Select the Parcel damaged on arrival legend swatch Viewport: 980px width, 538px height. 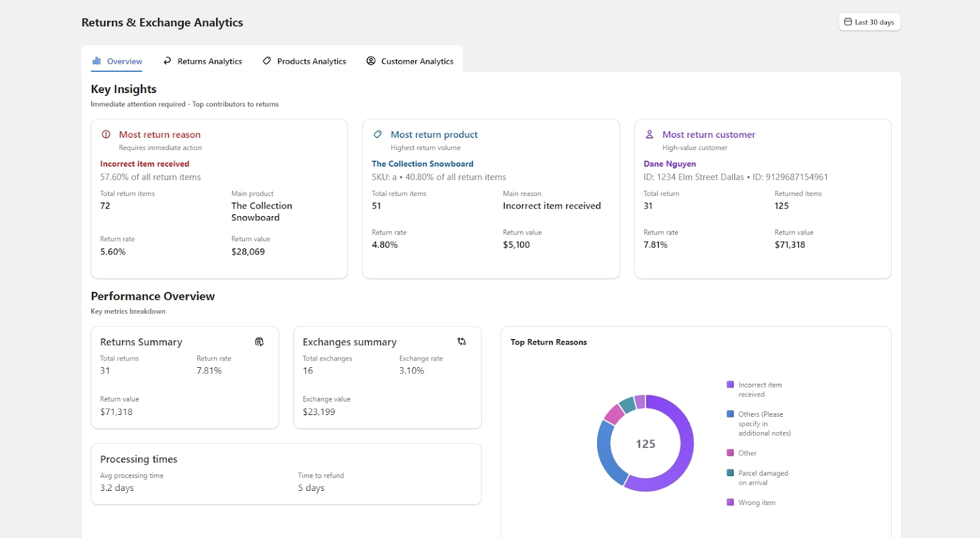(730, 473)
